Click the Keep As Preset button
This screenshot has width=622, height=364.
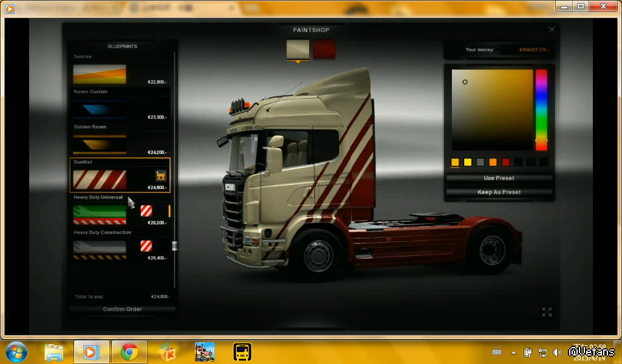click(x=499, y=192)
